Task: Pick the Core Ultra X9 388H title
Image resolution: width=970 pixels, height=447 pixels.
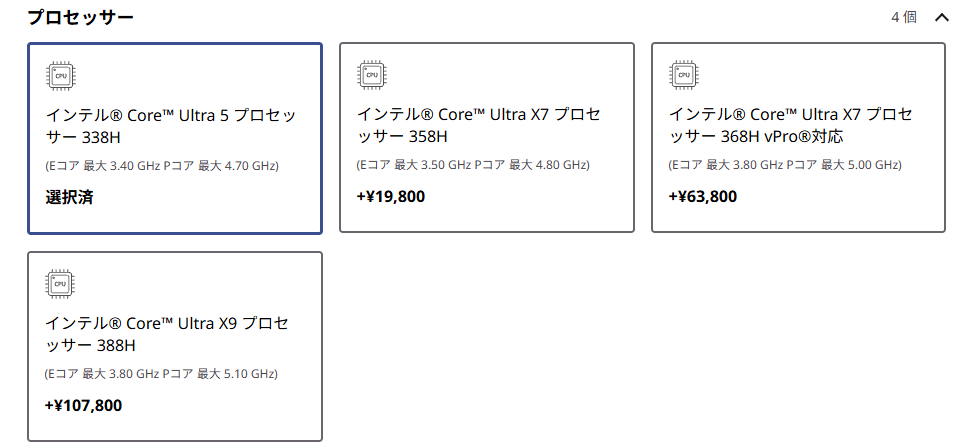Action: [167, 334]
